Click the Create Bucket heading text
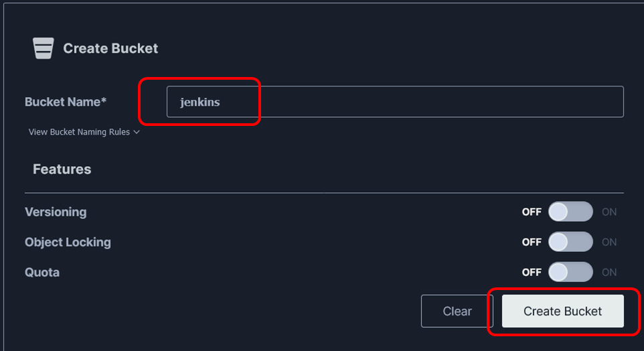This screenshot has width=644, height=351. pyautogui.click(x=110, y=48)
